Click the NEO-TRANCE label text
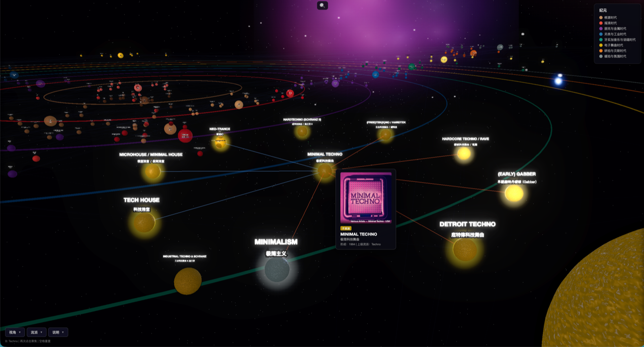 [220, 129]
